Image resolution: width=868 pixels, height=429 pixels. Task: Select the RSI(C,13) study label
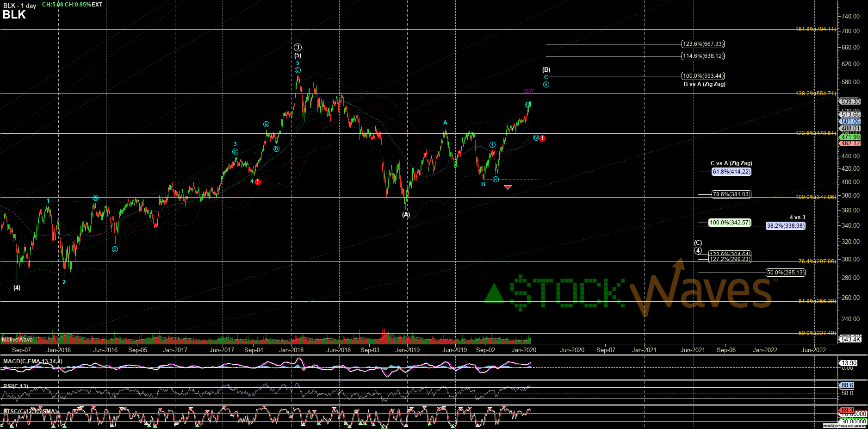[x=16, y=386]
